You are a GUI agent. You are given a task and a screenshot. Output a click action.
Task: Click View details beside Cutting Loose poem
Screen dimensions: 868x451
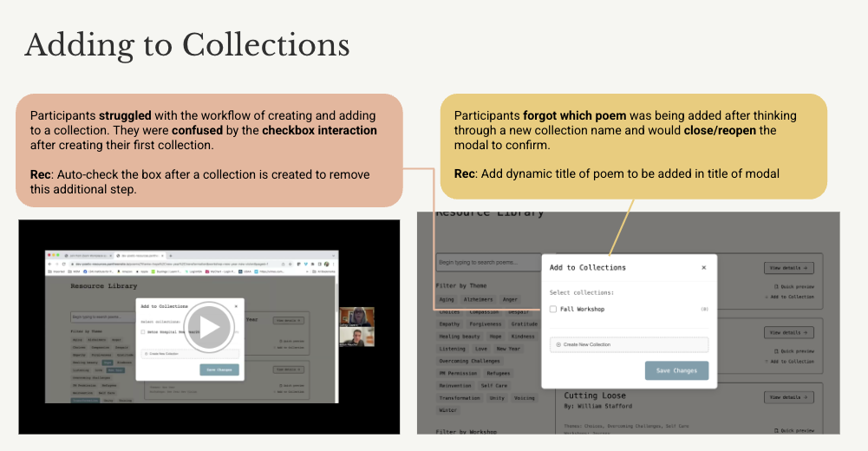pos(788,396)
